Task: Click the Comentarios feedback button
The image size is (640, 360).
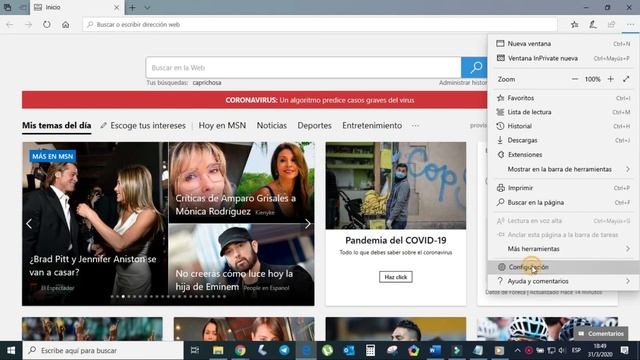Action: pyautogui.click(x=601, y=333)
